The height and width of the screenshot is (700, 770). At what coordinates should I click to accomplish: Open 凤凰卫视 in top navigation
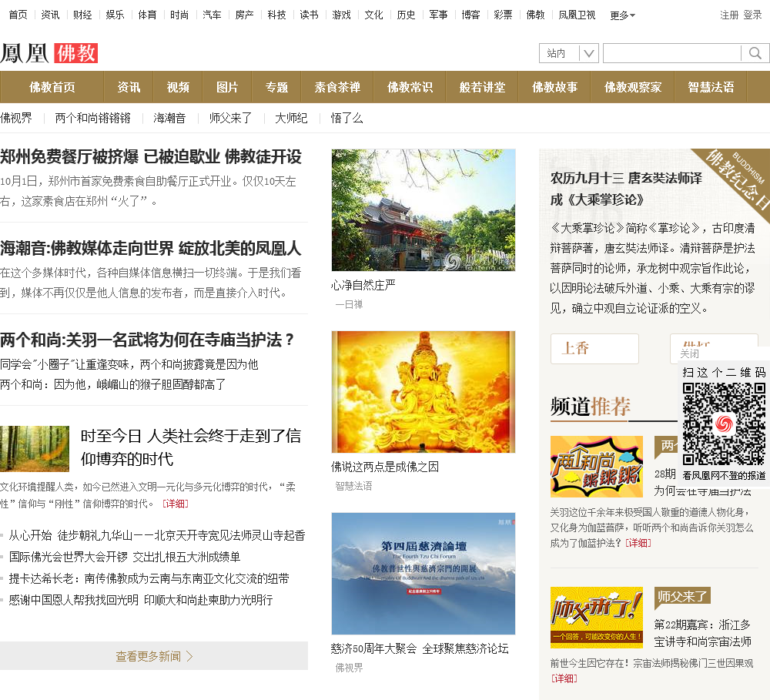click(x=577, y=15)
